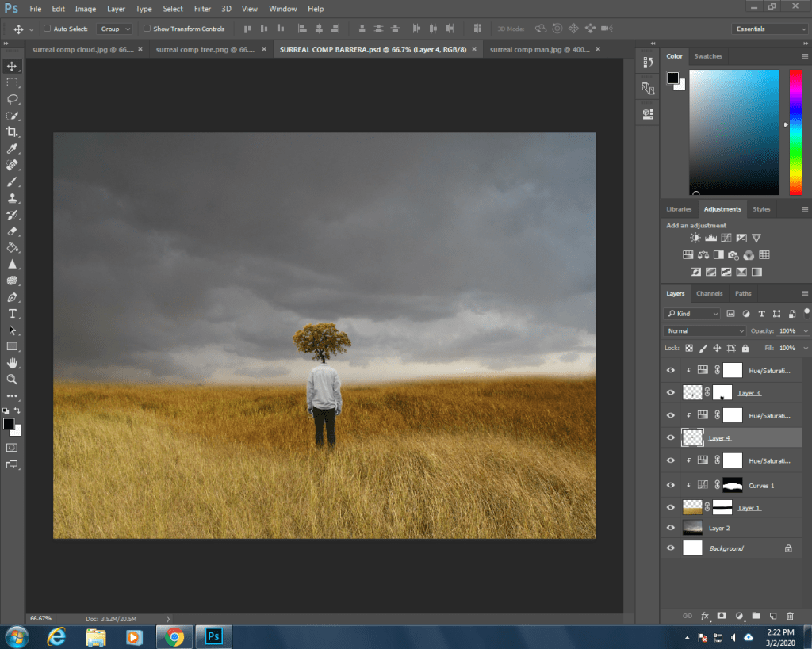Select the Hand tool
The height and width of the screenshot is (649, 812).
coord(12,363)
